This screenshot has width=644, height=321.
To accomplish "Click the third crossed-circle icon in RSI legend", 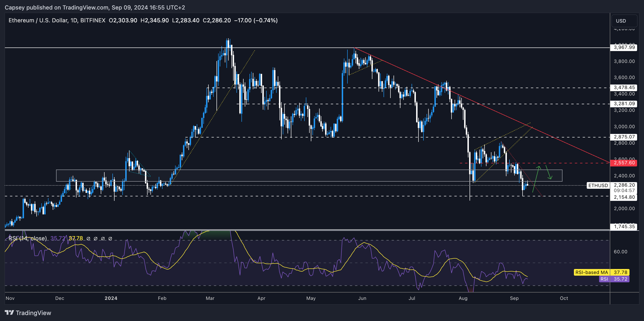I will click(103, 238).
